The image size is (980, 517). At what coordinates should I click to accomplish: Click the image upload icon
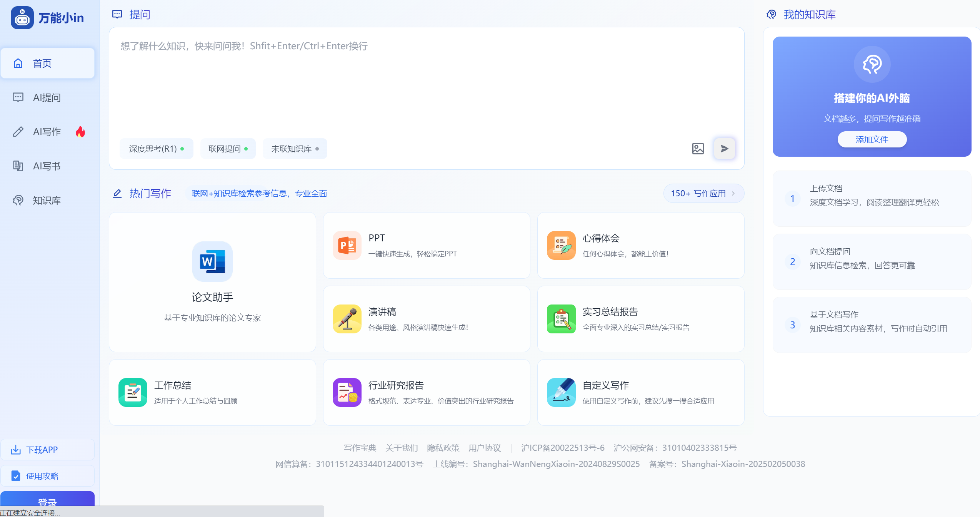[x=698, y=149]
